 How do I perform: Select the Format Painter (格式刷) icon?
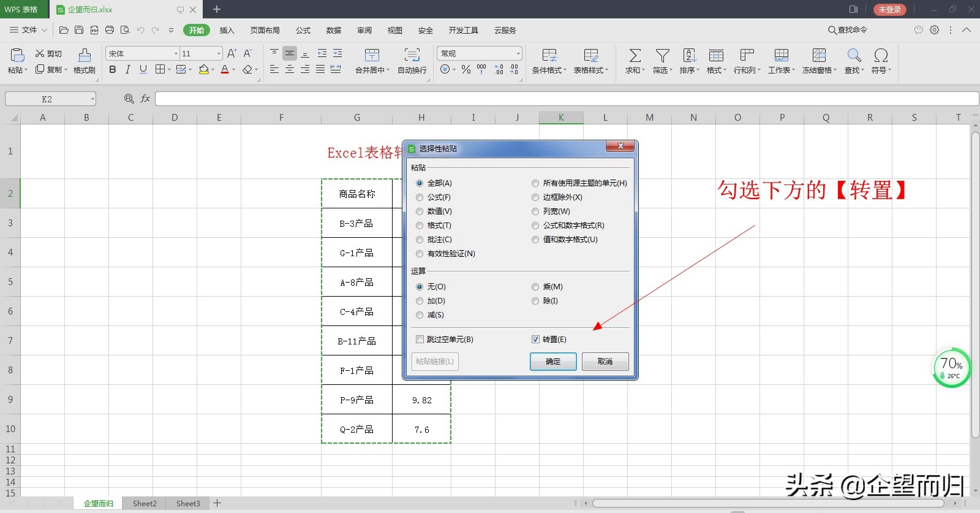(x=85, y=56)
